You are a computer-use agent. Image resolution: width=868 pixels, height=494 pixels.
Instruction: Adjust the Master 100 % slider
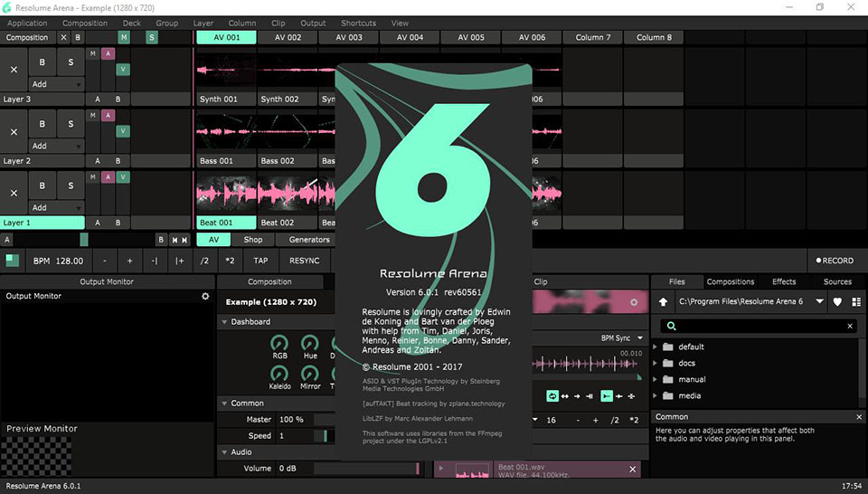324,420
